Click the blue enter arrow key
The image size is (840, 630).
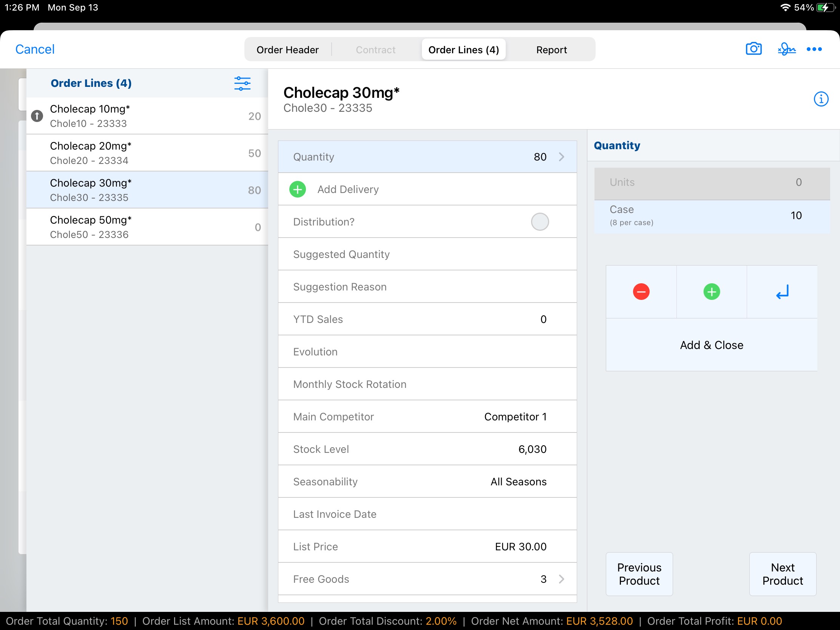782,292
